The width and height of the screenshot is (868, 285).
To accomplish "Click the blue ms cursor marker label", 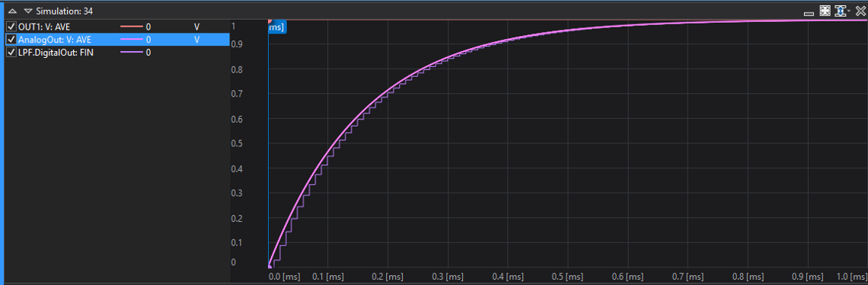I will pyautogui.click(x=277, y=27).
